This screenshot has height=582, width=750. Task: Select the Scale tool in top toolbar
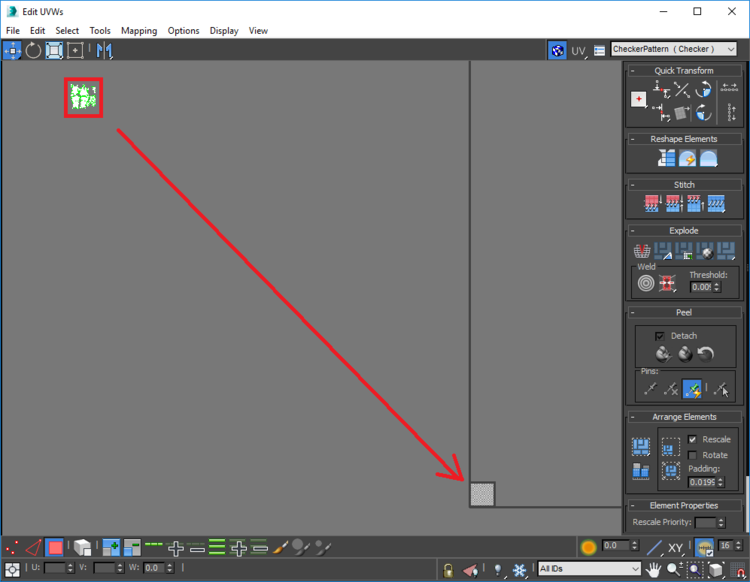(x=54, y=50)
